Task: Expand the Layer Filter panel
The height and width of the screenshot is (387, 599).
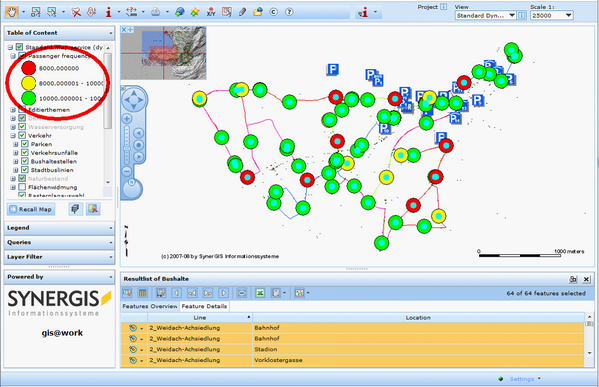Action: [x=59, y=257]
